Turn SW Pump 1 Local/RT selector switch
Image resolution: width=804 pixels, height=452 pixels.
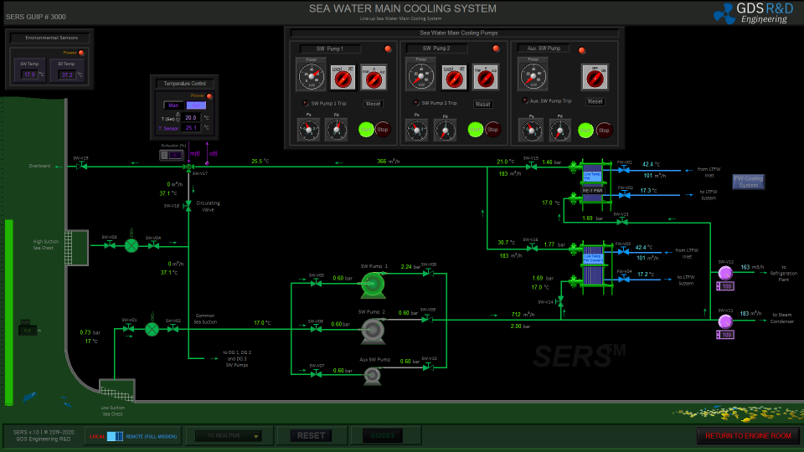coord(343,78)
